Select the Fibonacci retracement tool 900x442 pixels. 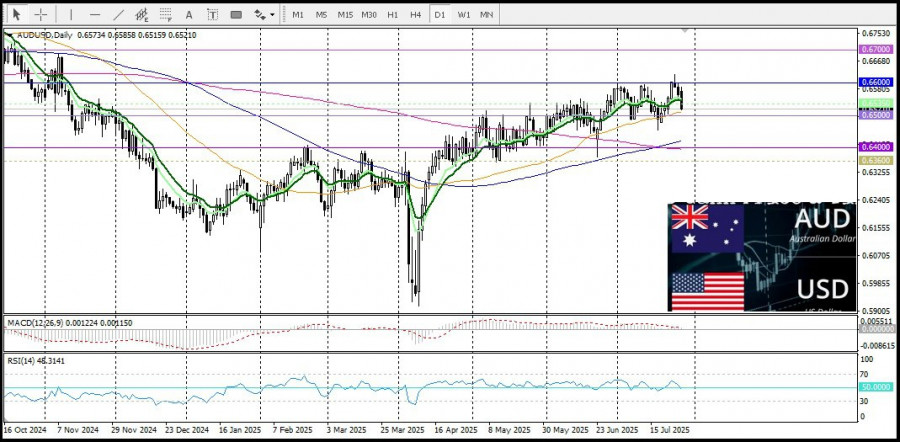[x=165, y=14]
